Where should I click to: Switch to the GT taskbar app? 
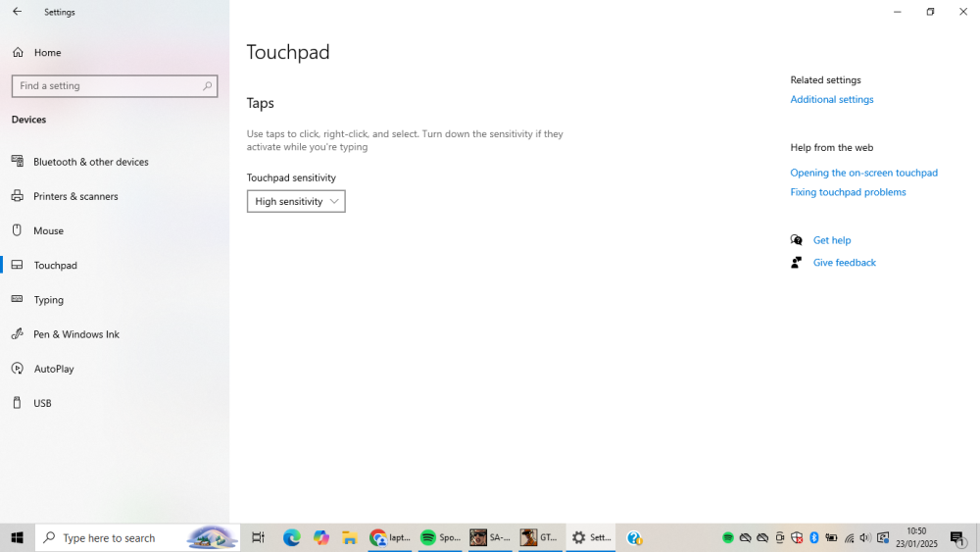[541, 537]
